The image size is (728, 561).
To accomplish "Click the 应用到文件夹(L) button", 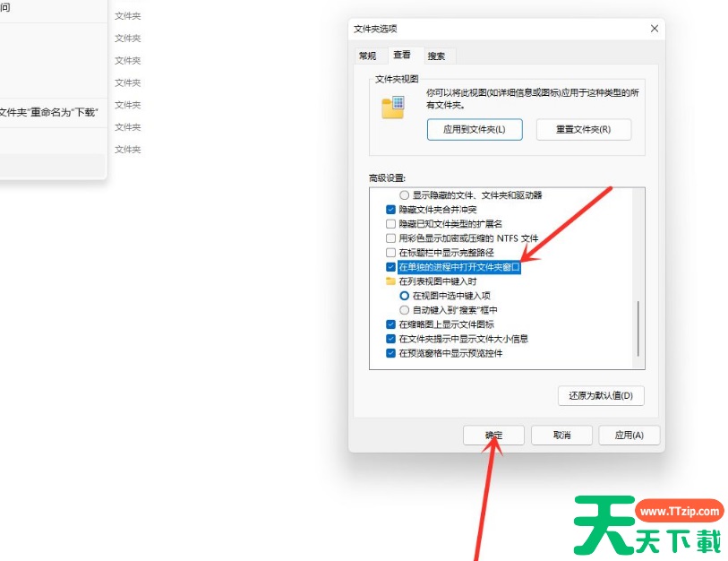I will pos(475,129).
